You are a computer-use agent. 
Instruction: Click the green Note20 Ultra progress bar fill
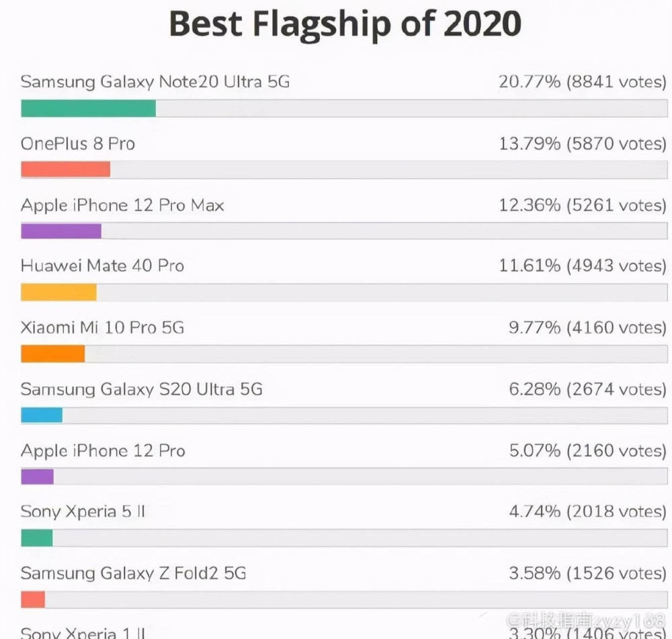coord(88,108)
